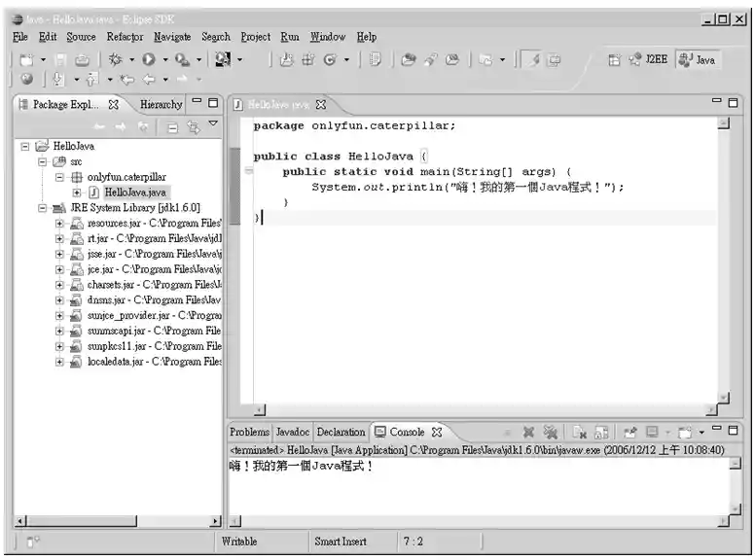Screen dimensions: 755x560
Task: Collapse the src folder node
Action: point(43,161)
